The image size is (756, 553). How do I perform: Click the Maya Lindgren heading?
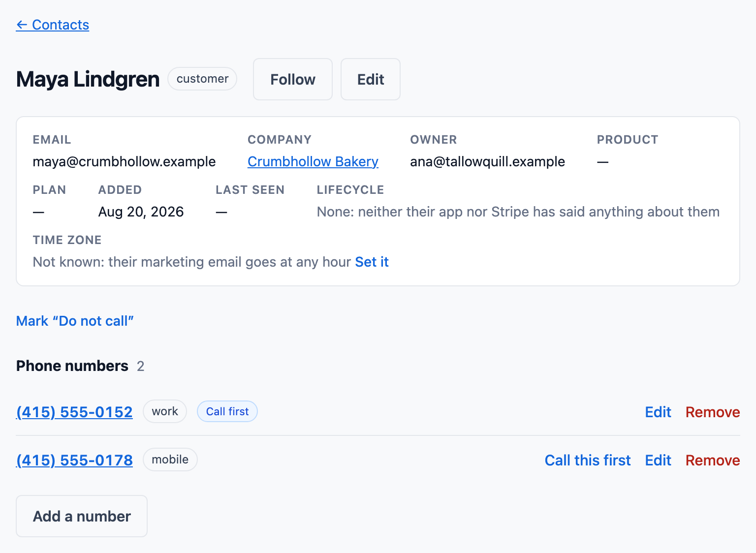point(88,79)
